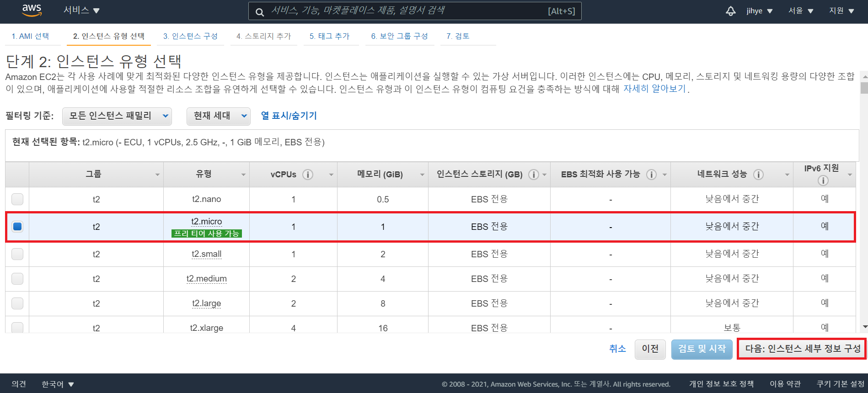
Task: Select the t2.nano checkbox
Action: pos(17,199)
